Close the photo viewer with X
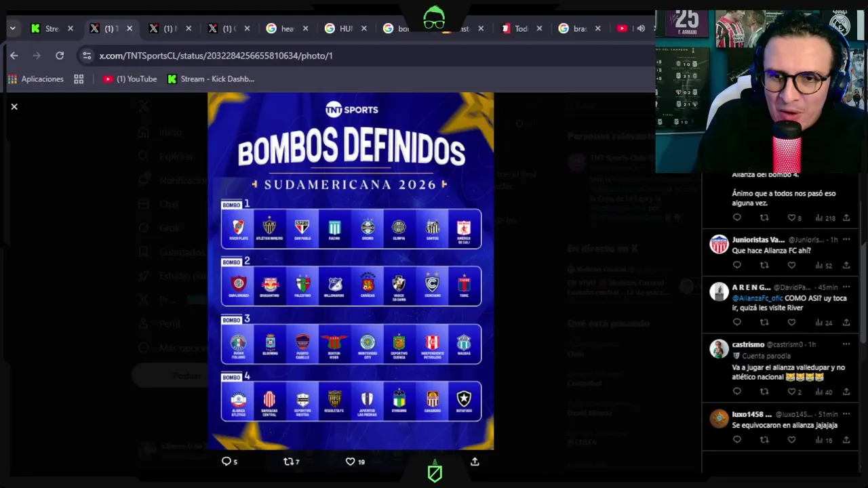The image size is (868, 488). [14, 106]
